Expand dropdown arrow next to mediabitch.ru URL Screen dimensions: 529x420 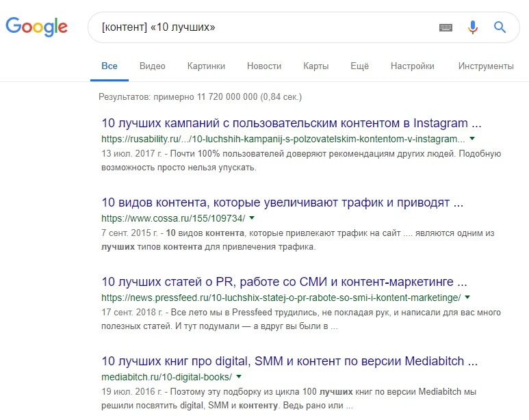coord(239,376)
